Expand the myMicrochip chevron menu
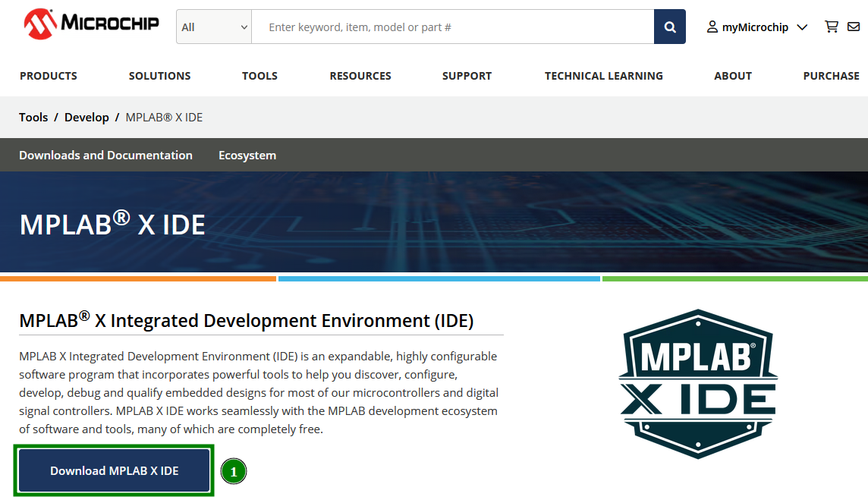 (x=802, y=27)
